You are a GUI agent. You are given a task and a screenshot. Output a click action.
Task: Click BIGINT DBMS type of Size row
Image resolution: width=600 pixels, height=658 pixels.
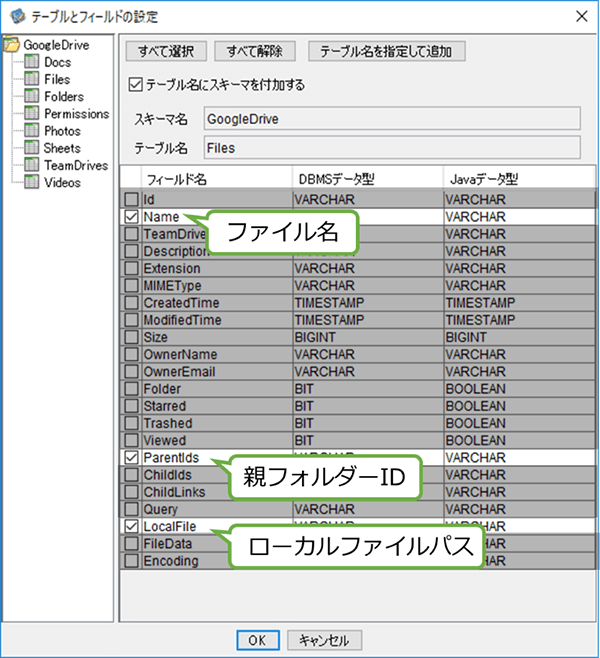pos(315,337)
